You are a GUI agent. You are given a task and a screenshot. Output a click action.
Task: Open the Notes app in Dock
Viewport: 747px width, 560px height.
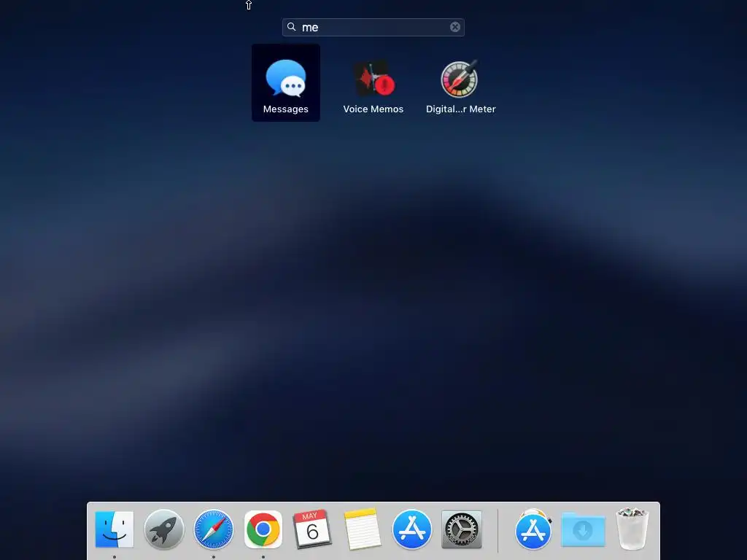tap(362, 529)
